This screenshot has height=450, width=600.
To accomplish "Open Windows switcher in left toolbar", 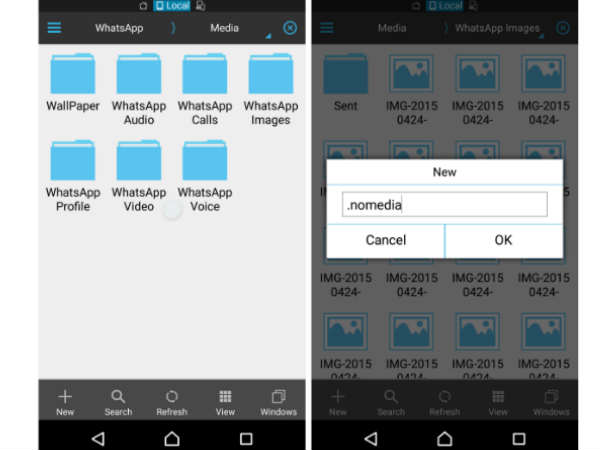I will click(278, 401).
